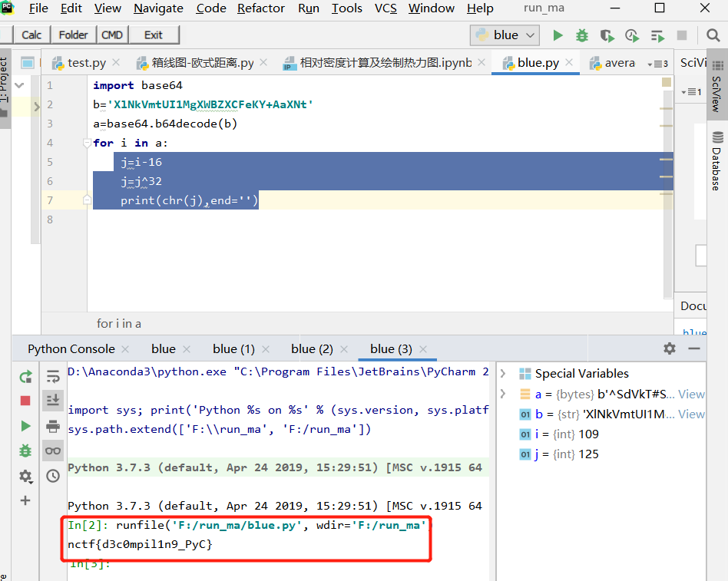Click View link for variable a

691,394
